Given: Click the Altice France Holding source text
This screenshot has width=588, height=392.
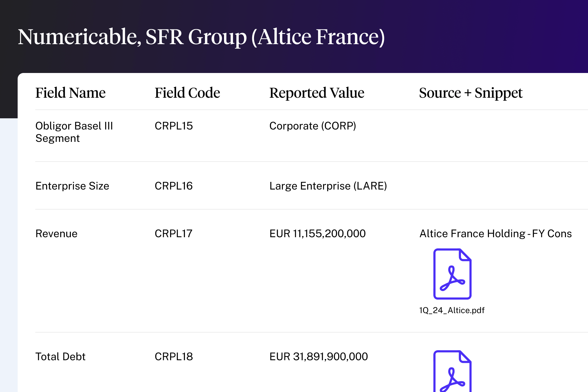Looking at the screenshot, I should tap(495, 233).
